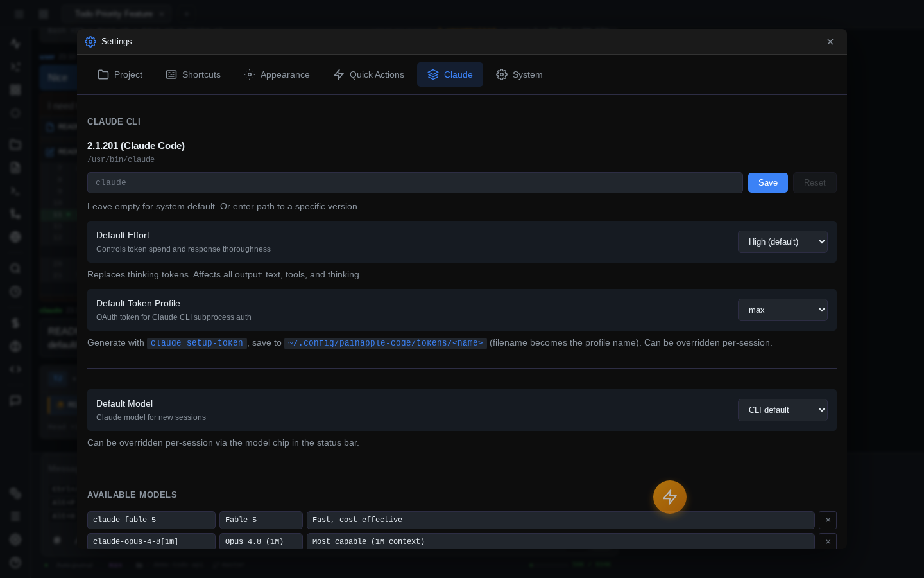The height and width of the screenshot is (578, 924).
Task: Click the floating orange lightning quick-action button
Action: click(x=670, y=497)
